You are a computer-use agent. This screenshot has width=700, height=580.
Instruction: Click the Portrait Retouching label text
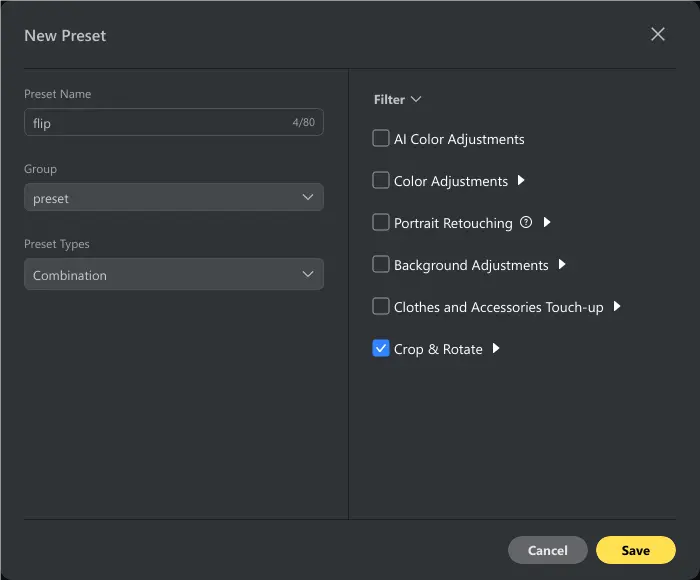point(453,223)
